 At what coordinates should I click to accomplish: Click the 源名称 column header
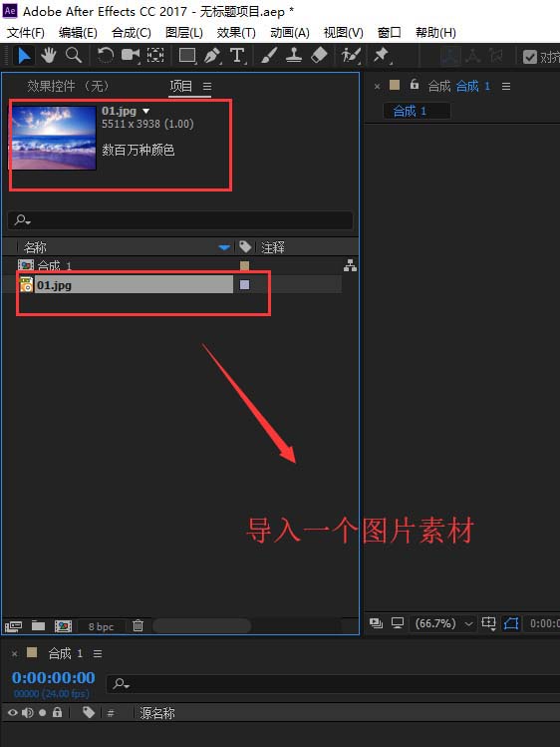(x=157, y=713)
